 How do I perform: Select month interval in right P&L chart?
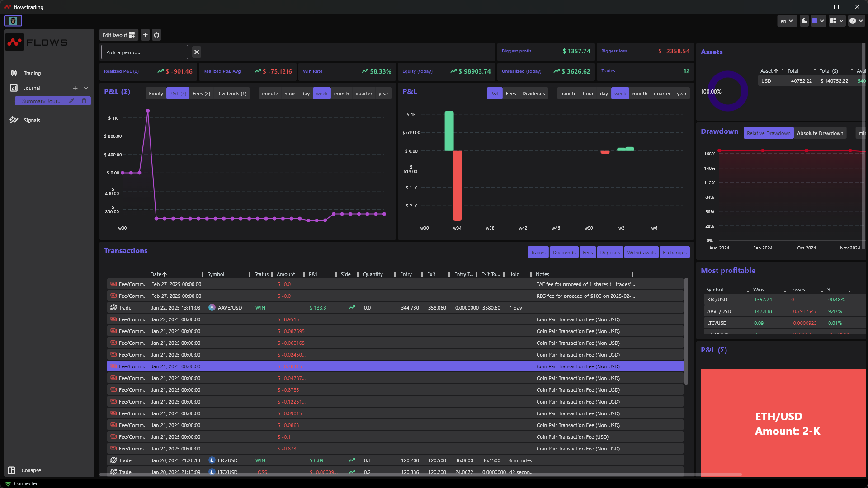coord(640,94)
